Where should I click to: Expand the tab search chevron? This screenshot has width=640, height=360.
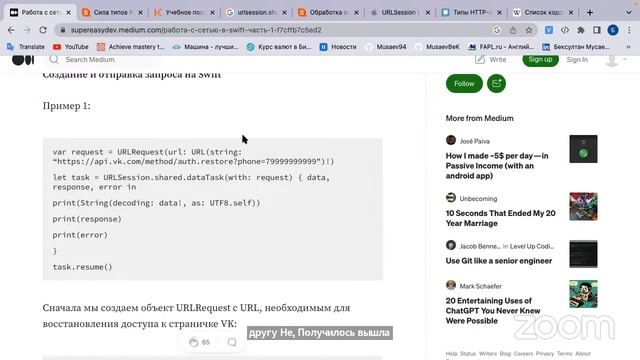click(629, 13)
